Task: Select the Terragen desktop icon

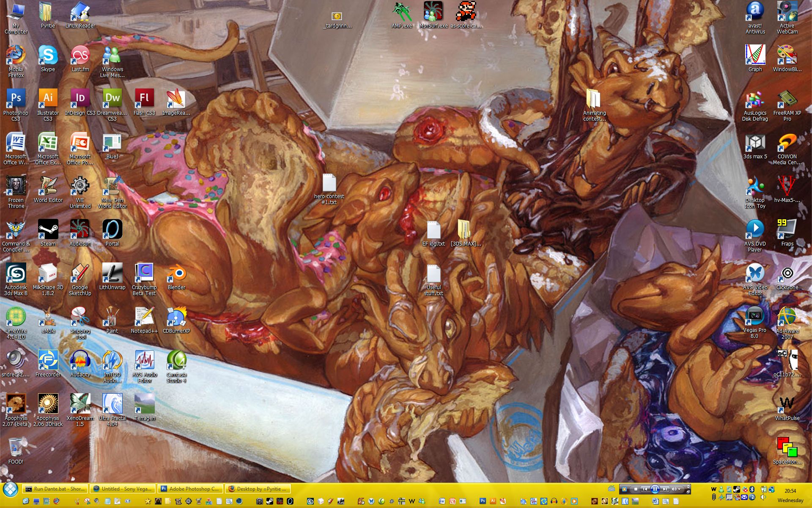Action: click(x=144, y=407)
